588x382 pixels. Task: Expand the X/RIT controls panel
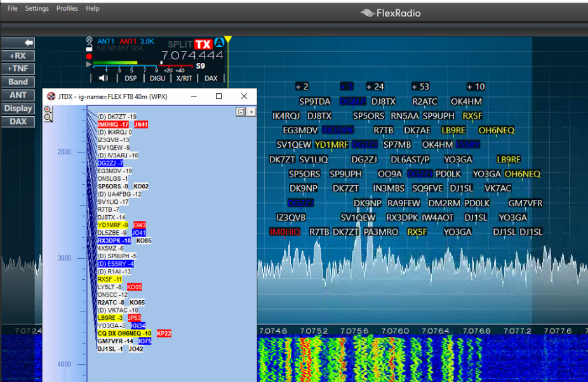(x=184, y=79)
